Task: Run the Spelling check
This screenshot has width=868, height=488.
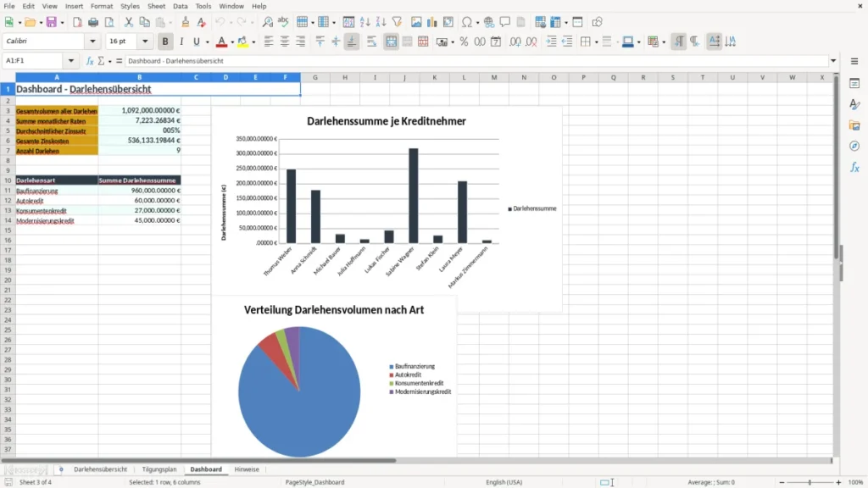Action: pos(283,22)
